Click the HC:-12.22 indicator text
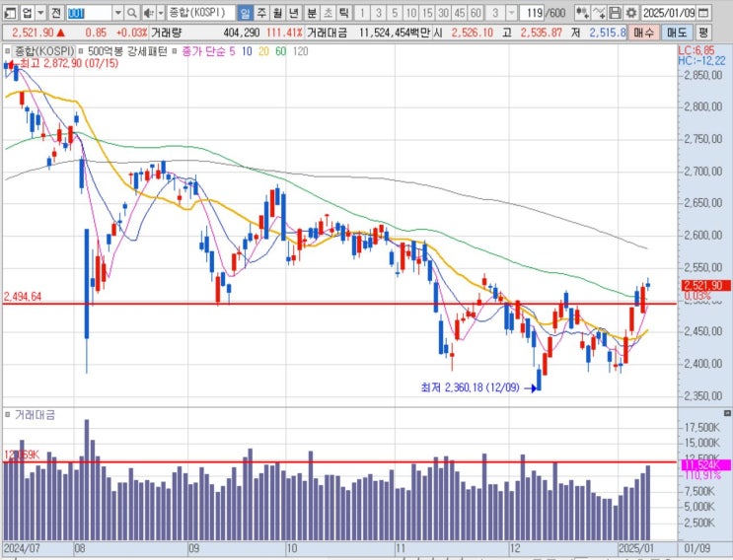733x560 pixels. pyautogui.click(x=701, y=61)
